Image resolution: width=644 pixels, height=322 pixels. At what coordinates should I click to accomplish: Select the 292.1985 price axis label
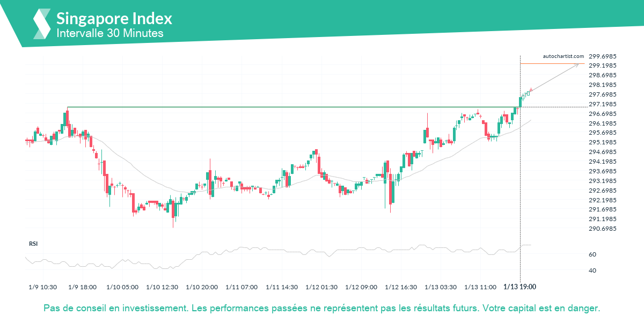pos(602,200)
